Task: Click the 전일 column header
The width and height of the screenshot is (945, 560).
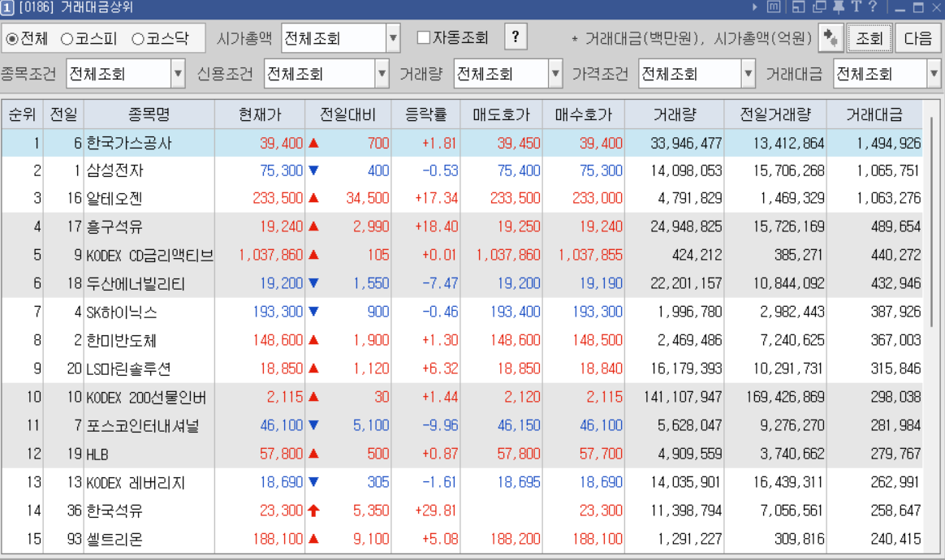Action: 63,114
